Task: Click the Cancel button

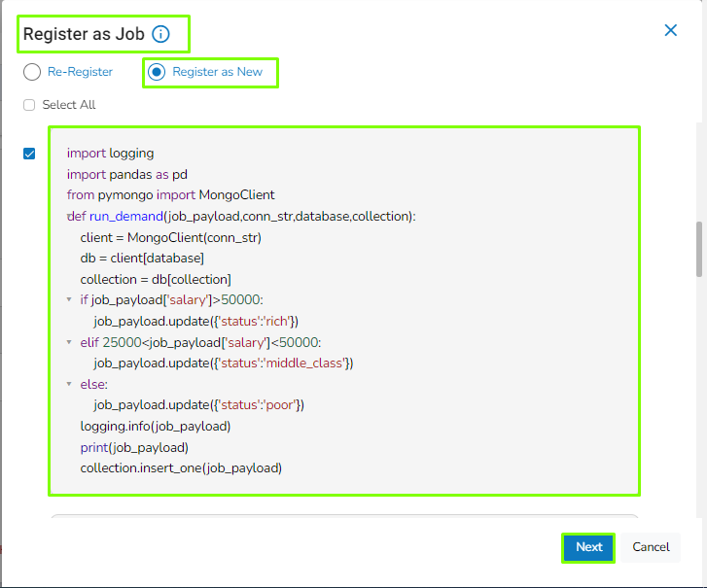Action: coord(651,547)
